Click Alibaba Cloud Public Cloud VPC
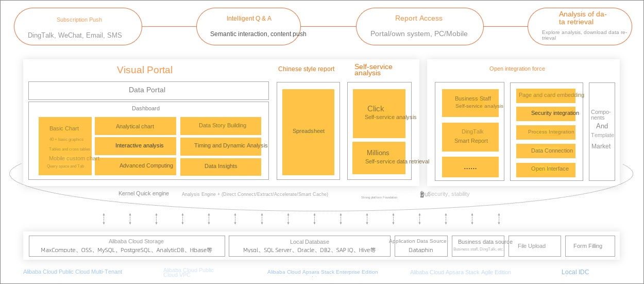 pos(189,272)
